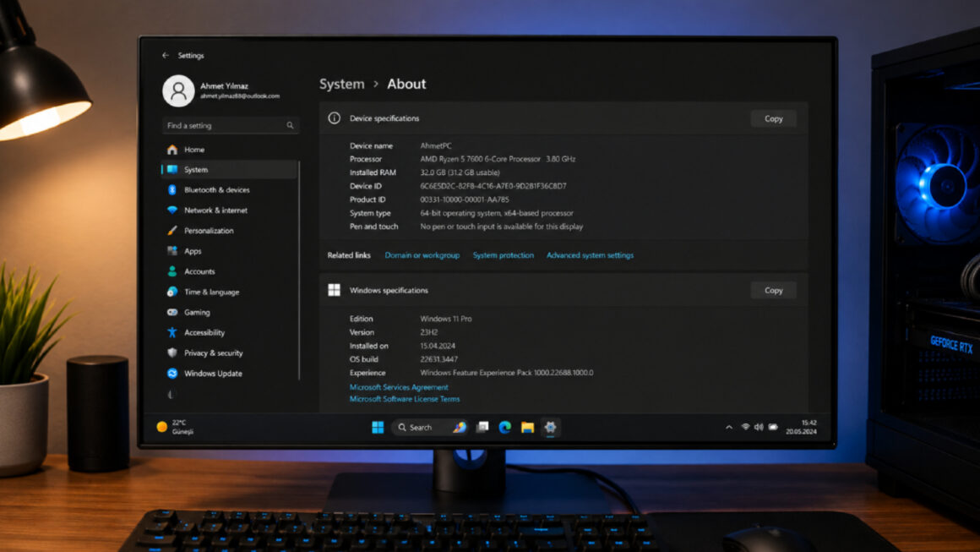
Task: Click the sidebar vertical scrollbar
Action: [x=299, y=270]
